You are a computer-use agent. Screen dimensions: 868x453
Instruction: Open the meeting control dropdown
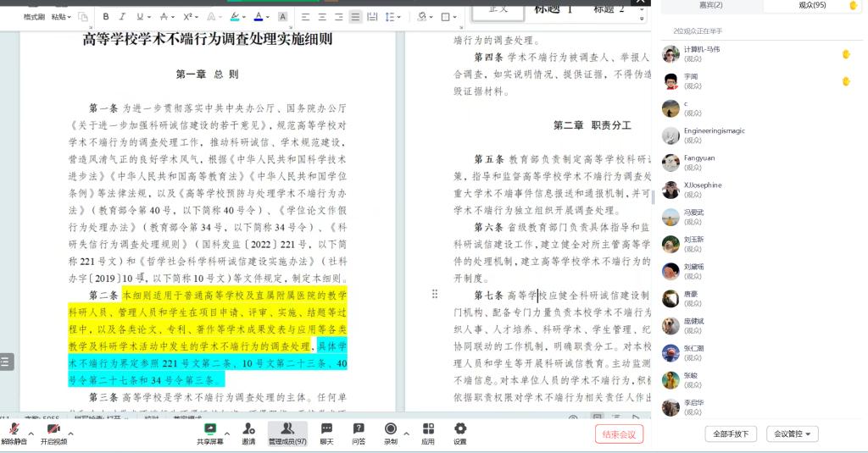[793, 434]
